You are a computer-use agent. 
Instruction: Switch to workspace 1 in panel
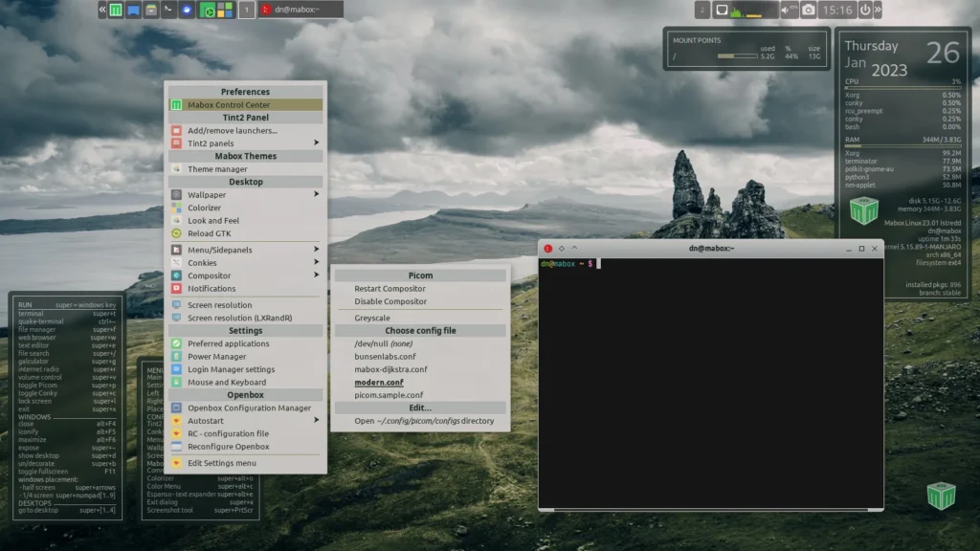(247, 10)
